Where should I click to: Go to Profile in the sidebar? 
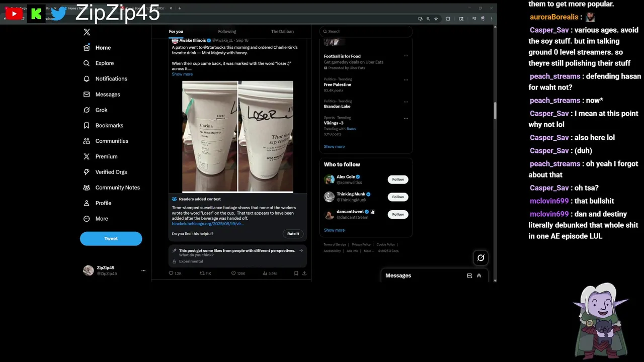pos(97,203)
